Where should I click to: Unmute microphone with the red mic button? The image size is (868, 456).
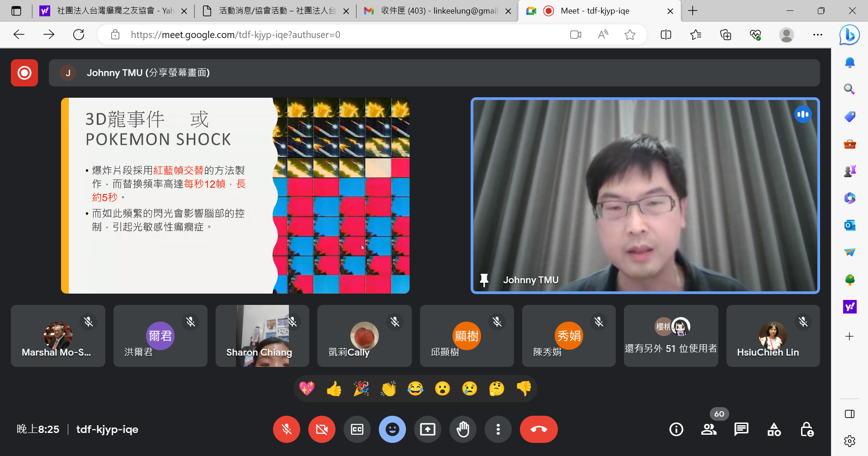(x=287, y=429)
